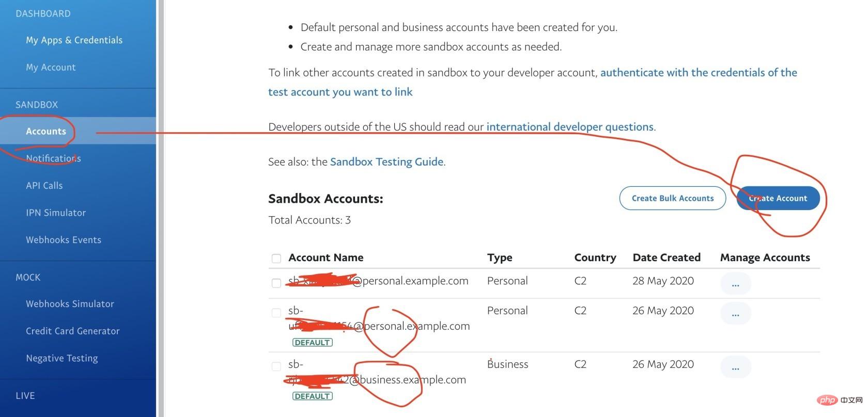Open My Account settings
Image resolution: width=868 pixels, height=417 pixels.
[51, 67]
